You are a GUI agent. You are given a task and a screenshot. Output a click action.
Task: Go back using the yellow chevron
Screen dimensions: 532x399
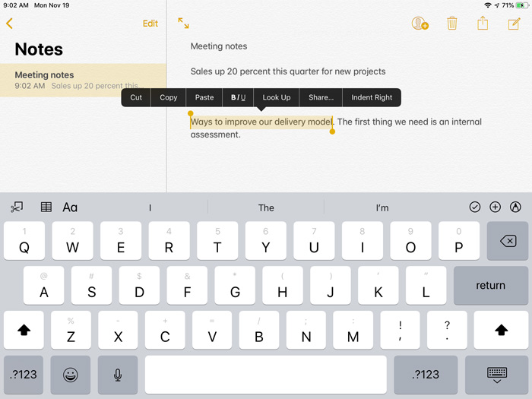(9, 24)
